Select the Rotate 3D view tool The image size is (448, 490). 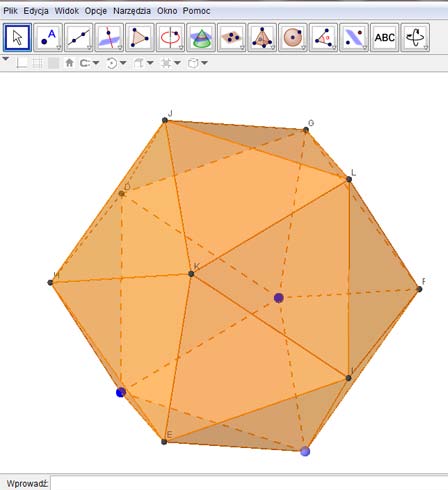pos(415,37)
